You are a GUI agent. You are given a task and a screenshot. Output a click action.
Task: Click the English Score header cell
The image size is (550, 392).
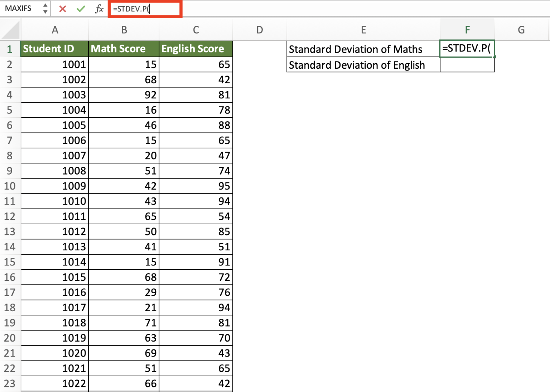pos(196,49)
